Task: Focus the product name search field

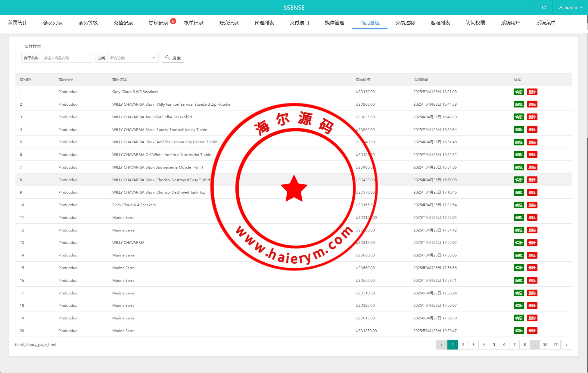Action: coord(66,58)
